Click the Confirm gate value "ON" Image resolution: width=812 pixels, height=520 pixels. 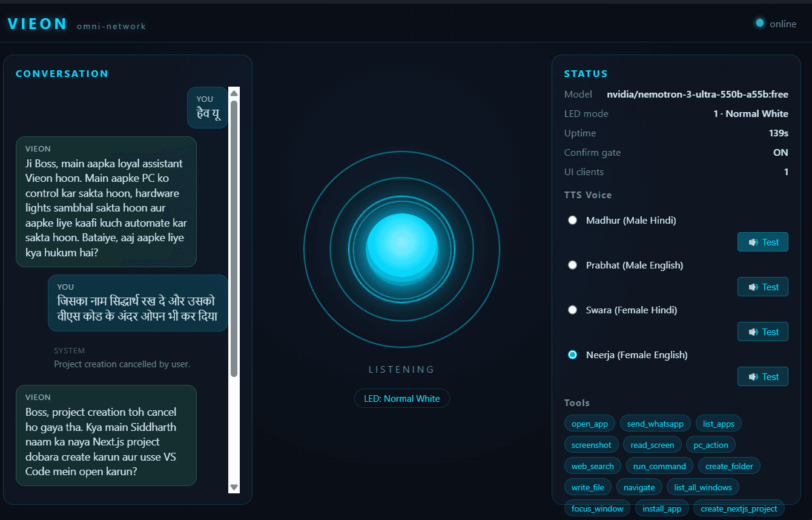(x=781, y=153)
